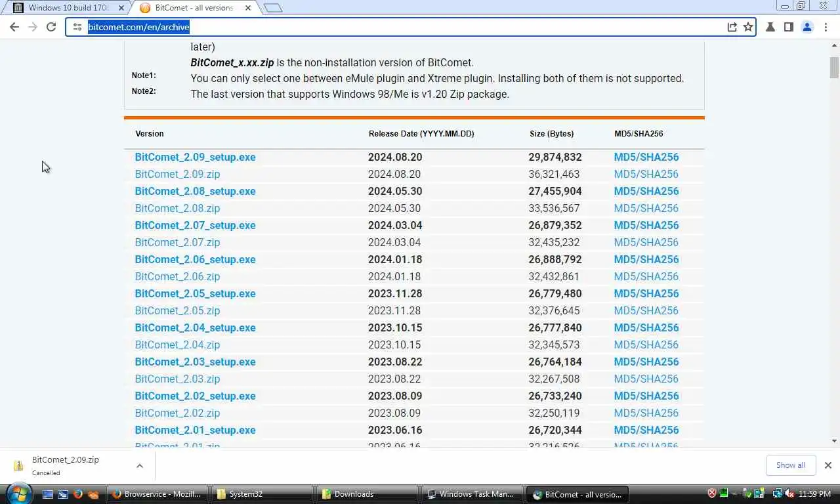Reload the BitComet archive page
Viewport: 840px width, 504px height.
(x=51, y=27)
